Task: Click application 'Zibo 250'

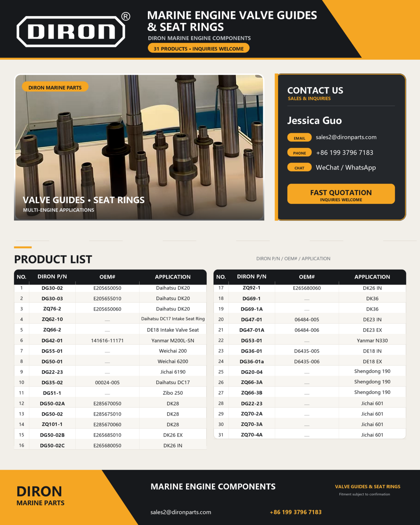Action: coord(173,393)
